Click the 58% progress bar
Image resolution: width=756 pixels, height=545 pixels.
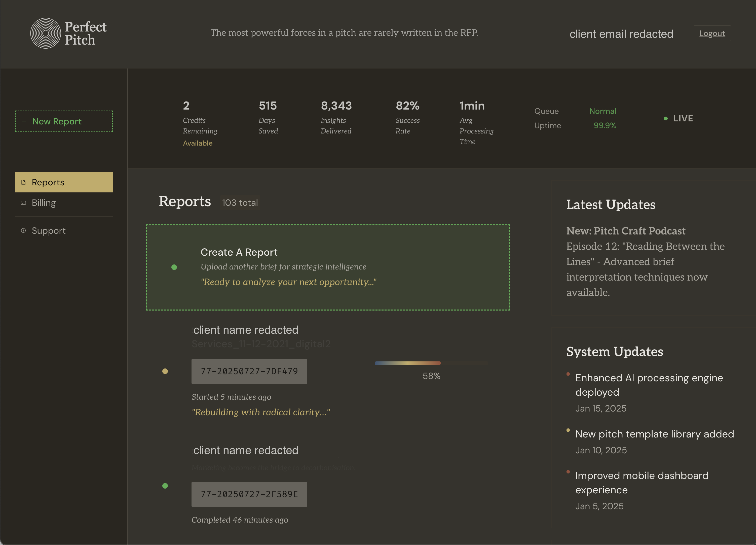pyautogui.click(x=431, y=363)
